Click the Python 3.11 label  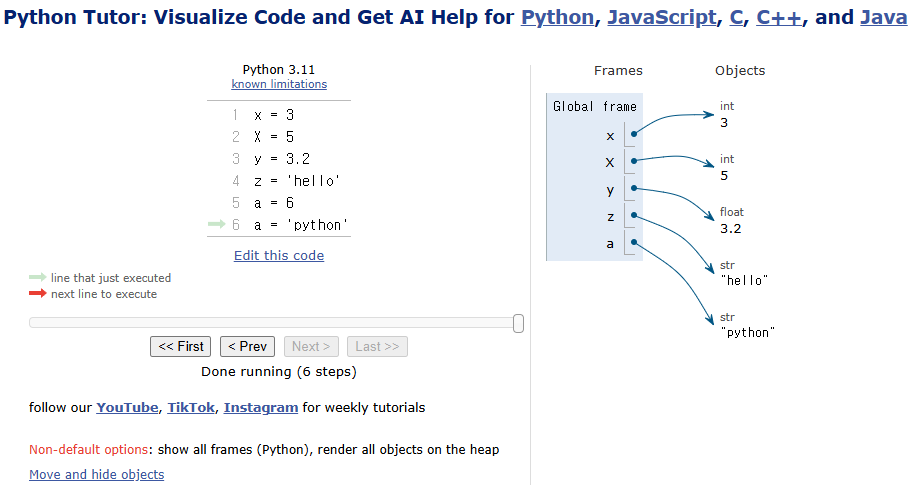point(279,69)
